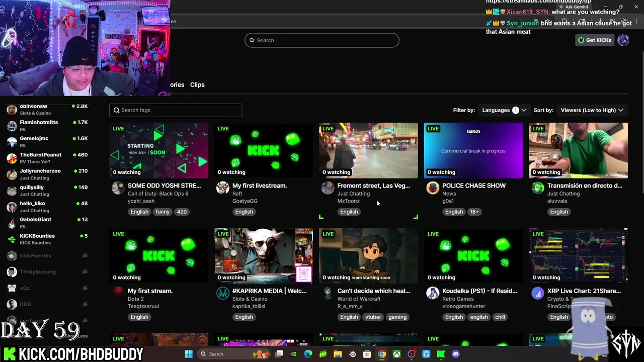Open the oblivionsw channel avatar in sidebar
Image resolution: width=644 pixels, height=362 pixels.
(12, 110)
